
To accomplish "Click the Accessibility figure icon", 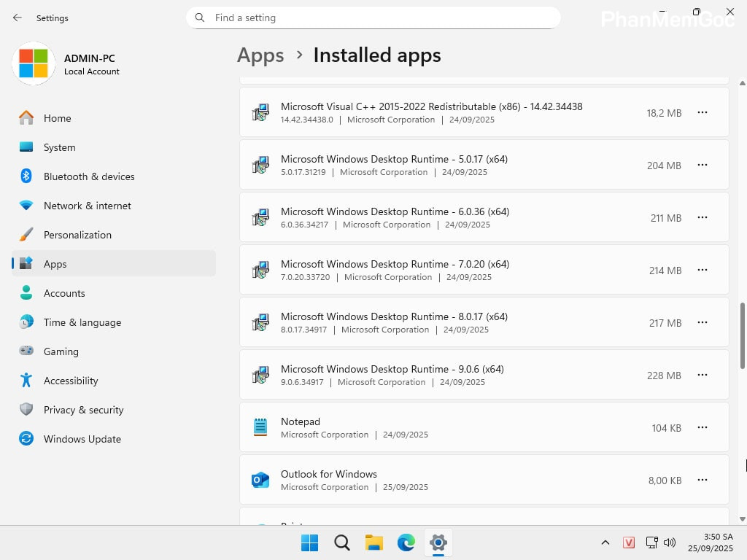I will 26,380.
